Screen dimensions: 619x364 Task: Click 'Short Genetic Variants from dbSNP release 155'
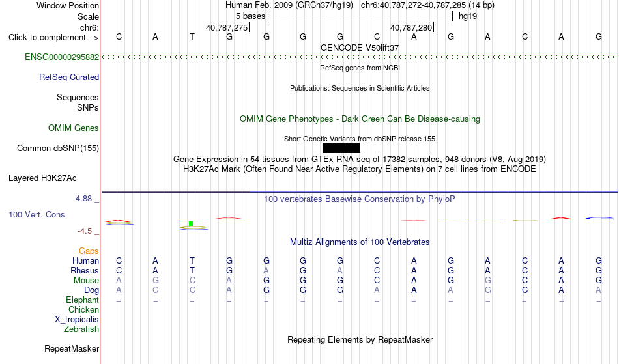coord(360,139)
